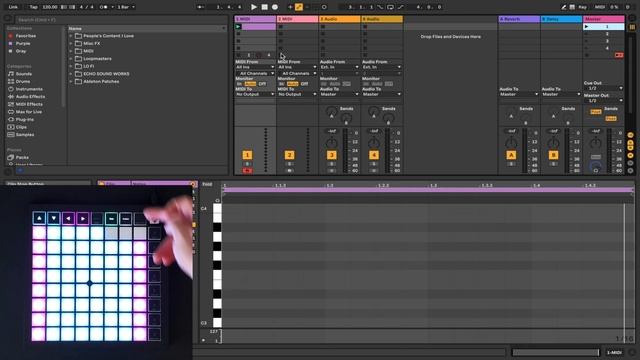Viewport: 640px width, 360px height.
Task: Toggle track 1 activator button
Action: (x=247, y=155)
